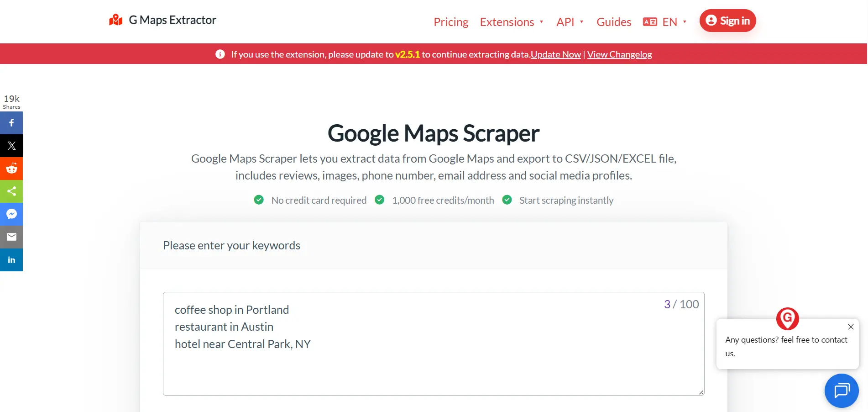Expand the Extensions dropdown arrow
This screenshot has width=868, height=412.
click(x=542, y=22)
